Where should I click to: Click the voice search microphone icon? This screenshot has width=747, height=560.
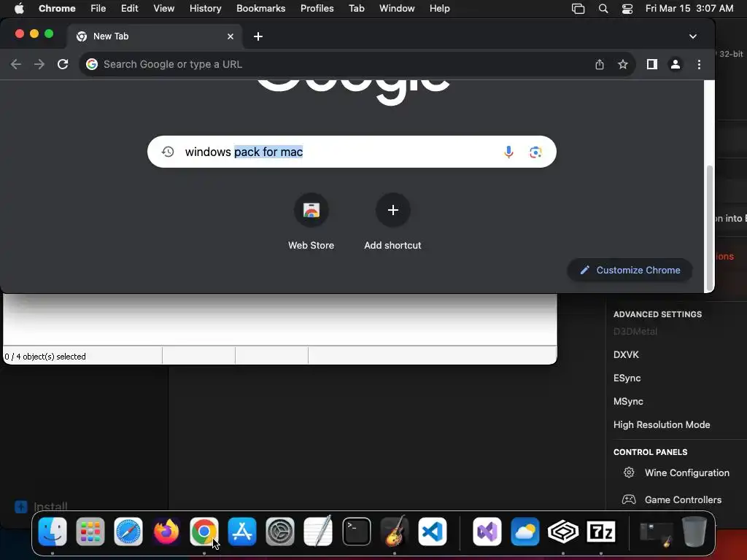point(508,152)
